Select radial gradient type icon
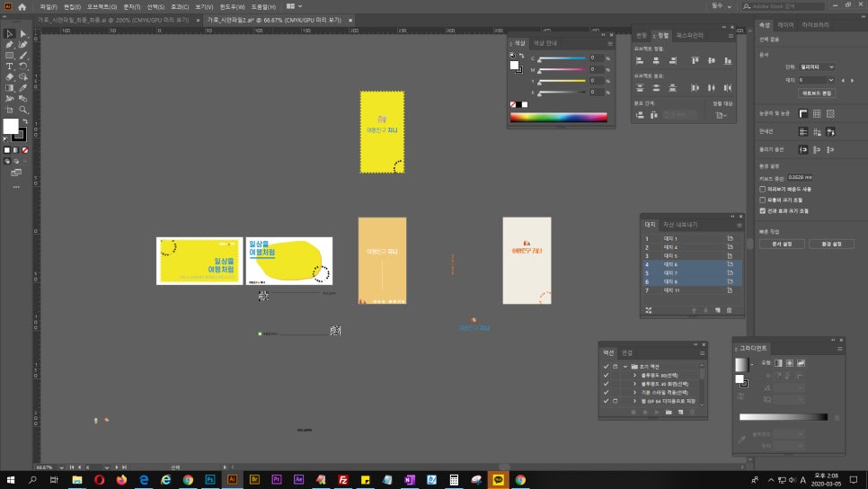The image size is (868, 489). pyautogui.click(x=790, y=363)
